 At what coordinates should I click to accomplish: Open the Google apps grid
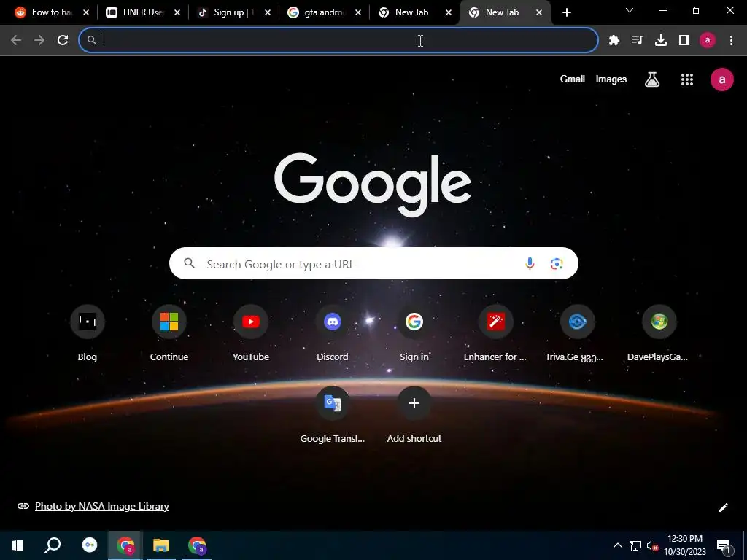(687, 79)
